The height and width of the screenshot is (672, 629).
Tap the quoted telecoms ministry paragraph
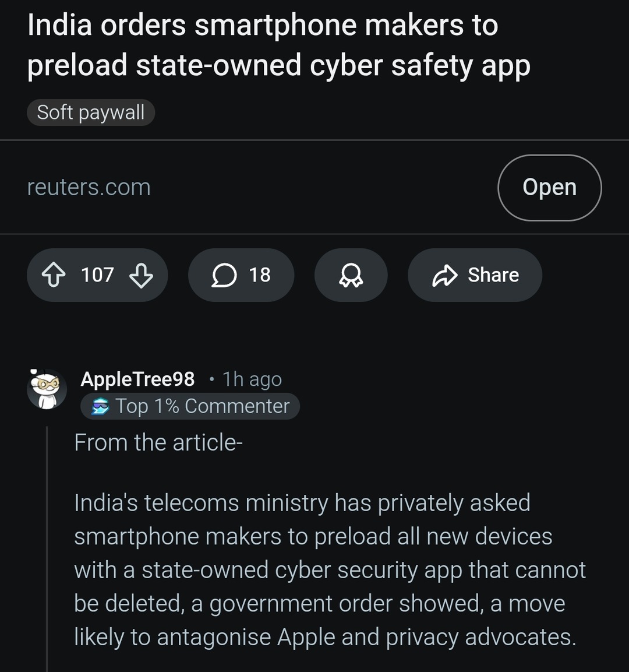point(330,570)
